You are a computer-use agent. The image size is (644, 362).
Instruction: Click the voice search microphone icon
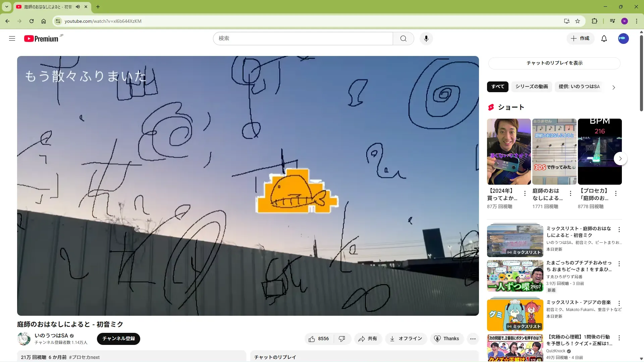426,39
